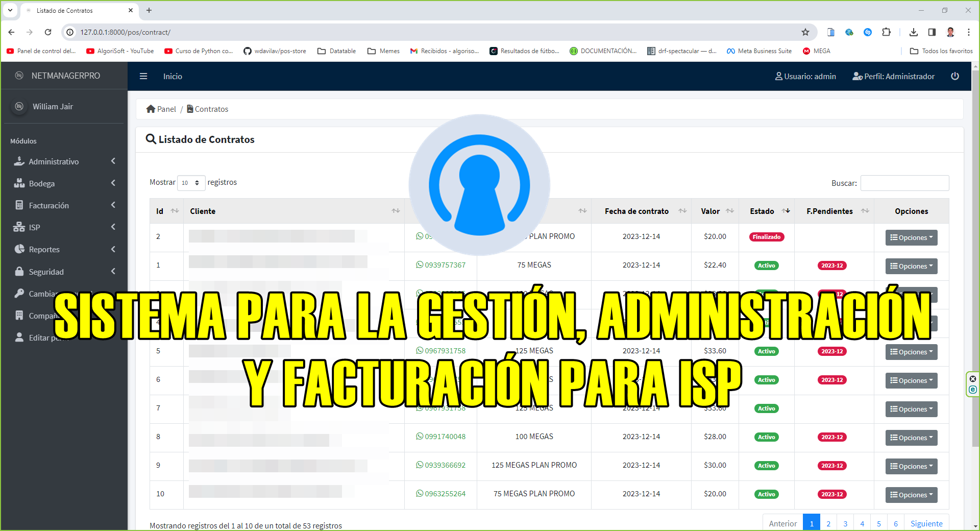Click the power logout icon
Image resolution: width=980 pixels, height=531 pixels.
(954, 76)
